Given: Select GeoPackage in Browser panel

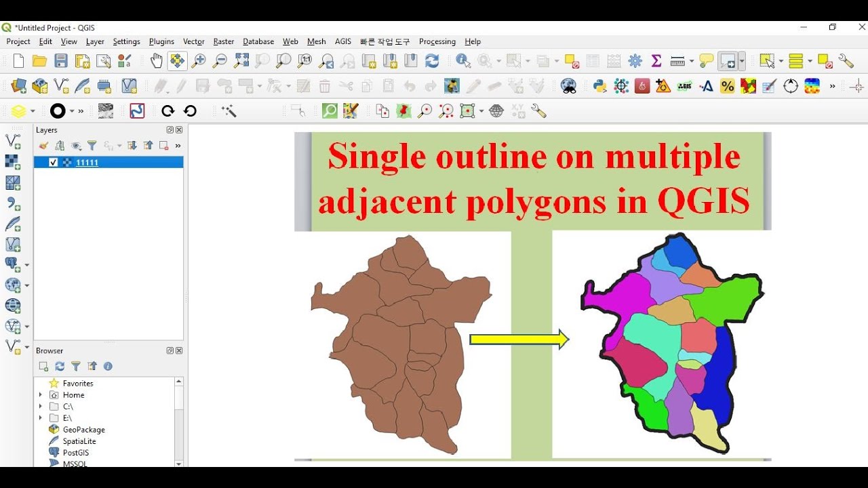Looking at the screenshot, I should 83,430.
